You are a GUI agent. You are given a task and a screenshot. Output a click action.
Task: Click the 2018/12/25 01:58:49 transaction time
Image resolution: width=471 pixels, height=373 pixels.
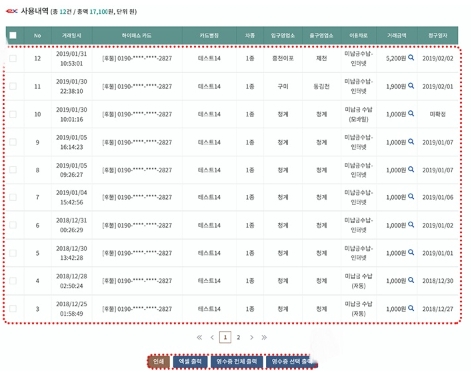(71, 309)
